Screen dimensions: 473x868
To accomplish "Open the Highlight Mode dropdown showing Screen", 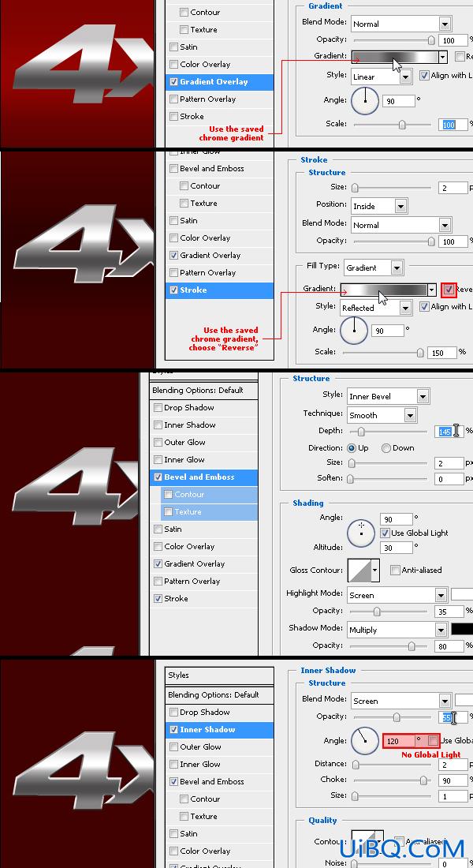I will click(397, 595).
